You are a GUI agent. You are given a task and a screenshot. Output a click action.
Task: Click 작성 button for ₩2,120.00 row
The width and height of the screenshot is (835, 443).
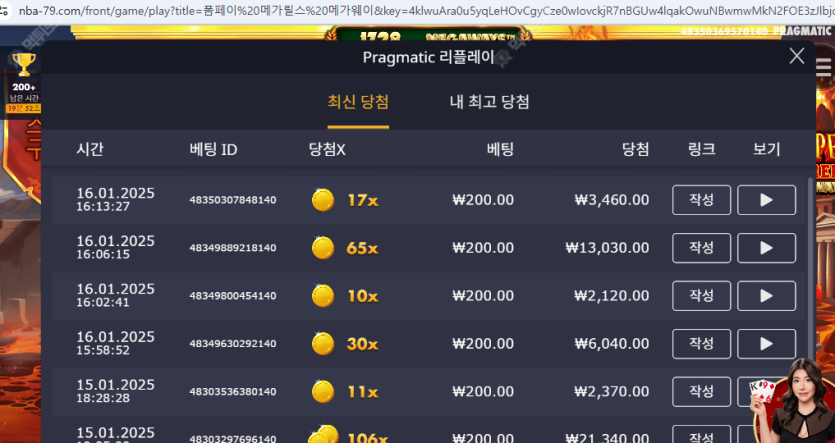701,296
